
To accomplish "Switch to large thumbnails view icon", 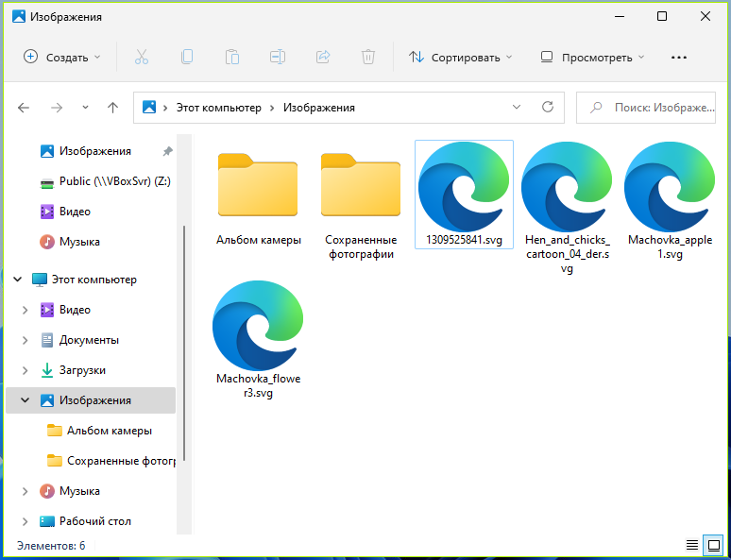I will pyautogui.click(x=713, y=544).
